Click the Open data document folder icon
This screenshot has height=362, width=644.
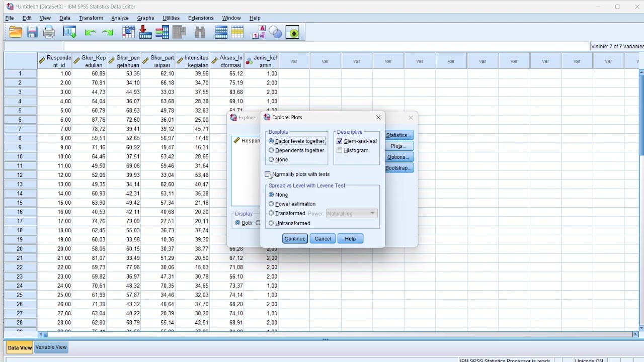pyautogui.click(x=16, y=33)
